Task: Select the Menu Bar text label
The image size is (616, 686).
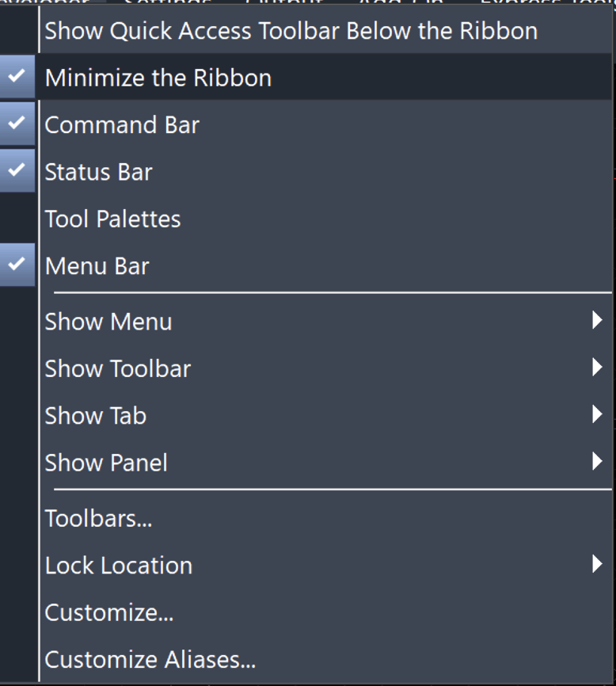Action: [x=97, y=266]
